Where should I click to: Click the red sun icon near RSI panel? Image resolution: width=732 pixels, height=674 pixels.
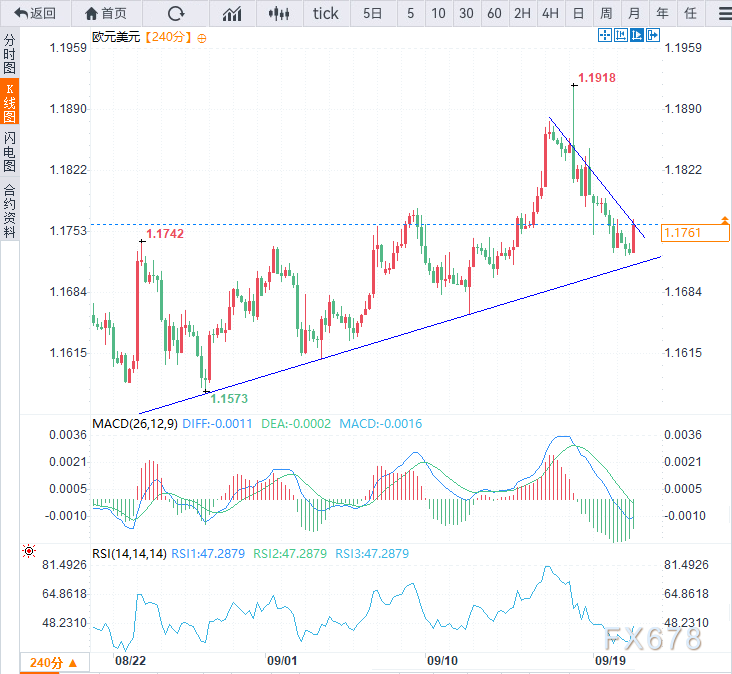29,551
